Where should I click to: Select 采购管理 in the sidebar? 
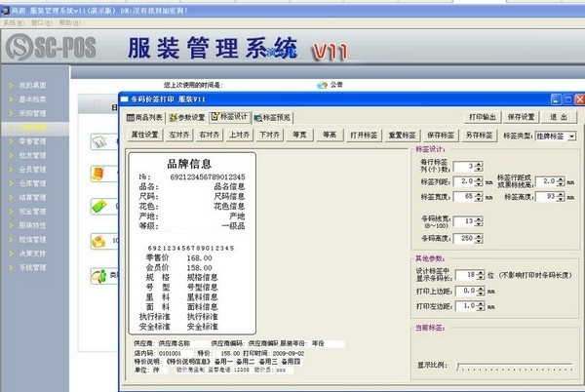click(32, 113)
